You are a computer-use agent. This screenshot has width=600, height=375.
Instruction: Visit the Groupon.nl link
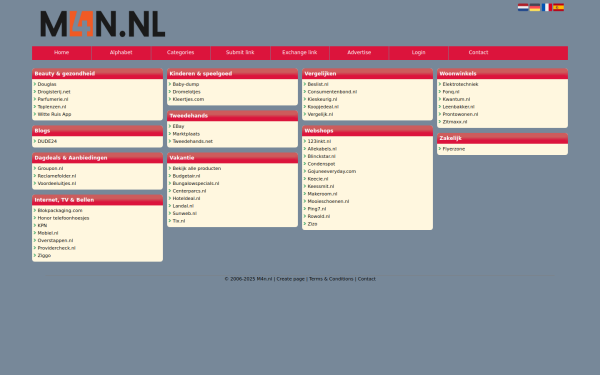pyautogui.click(x=50, y=168)
